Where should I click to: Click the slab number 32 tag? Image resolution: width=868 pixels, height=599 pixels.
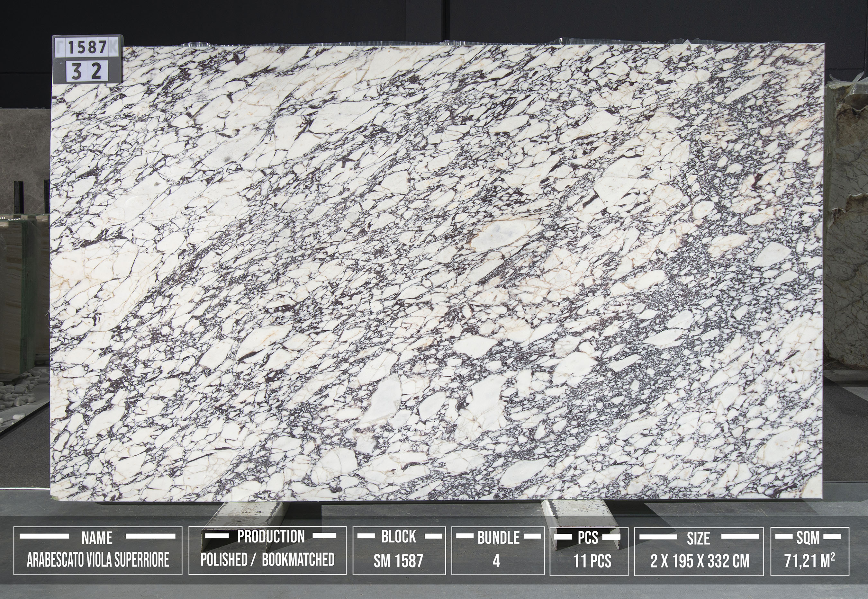[87, 71]
